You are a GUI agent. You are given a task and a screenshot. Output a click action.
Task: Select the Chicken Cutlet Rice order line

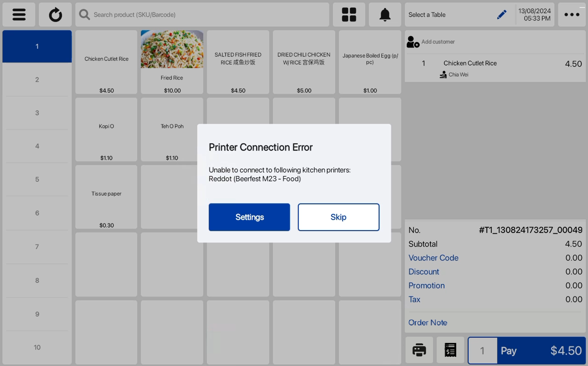click(x=495, y=68)
